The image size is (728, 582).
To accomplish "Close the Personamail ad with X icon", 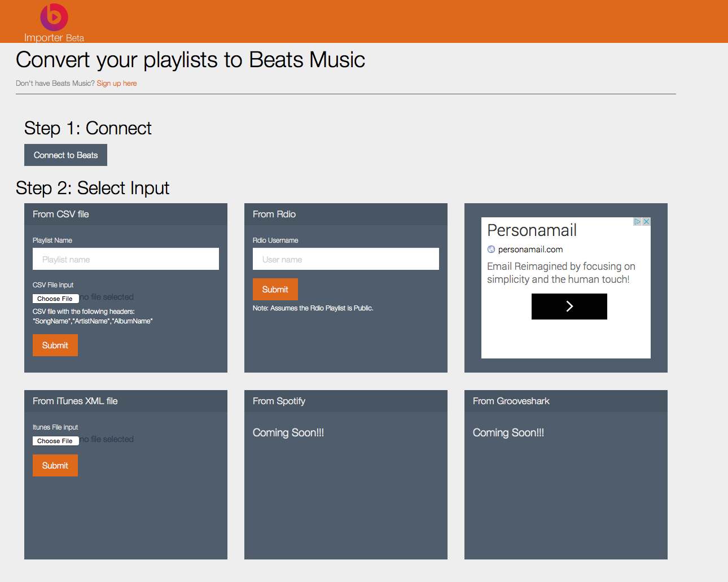I will click(646, 222).
